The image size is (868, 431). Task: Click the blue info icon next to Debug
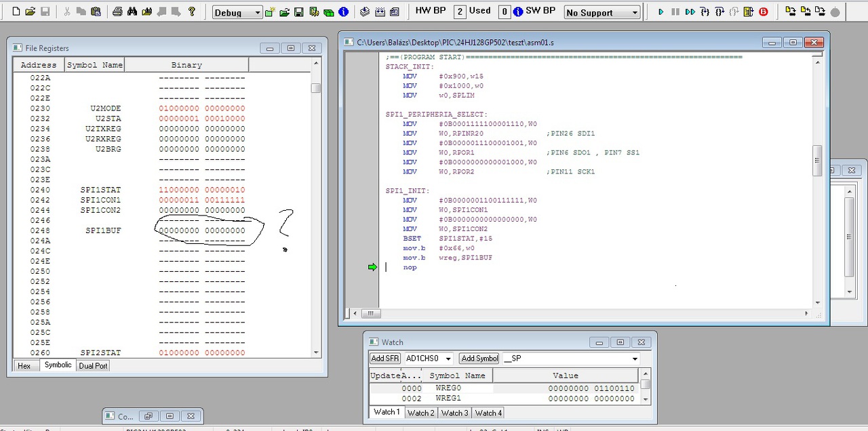[x=343, y=12]
